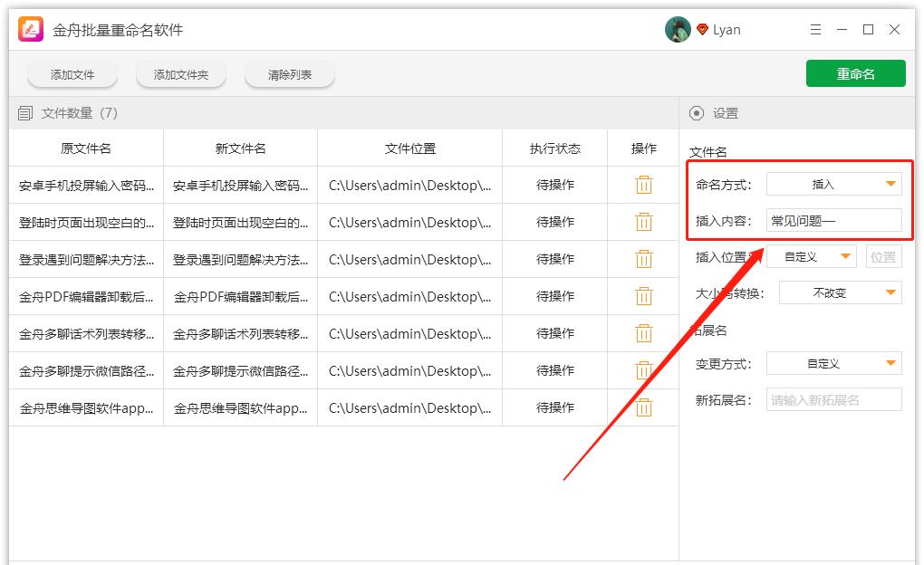Delete the 安卓手机投屏输入密码 file row
The width and height of the screenshot is (924, 565).
point(643,185)
